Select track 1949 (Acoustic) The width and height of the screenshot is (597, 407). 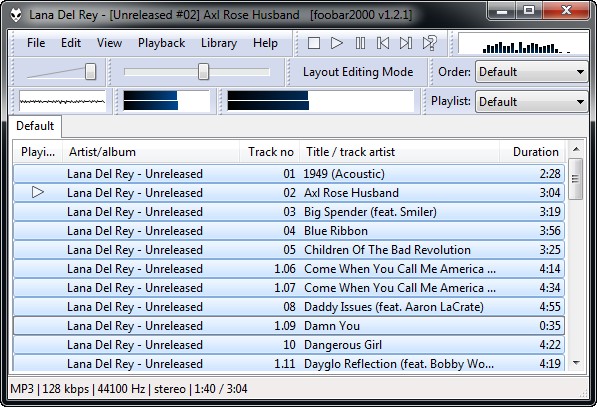(289, 174)
